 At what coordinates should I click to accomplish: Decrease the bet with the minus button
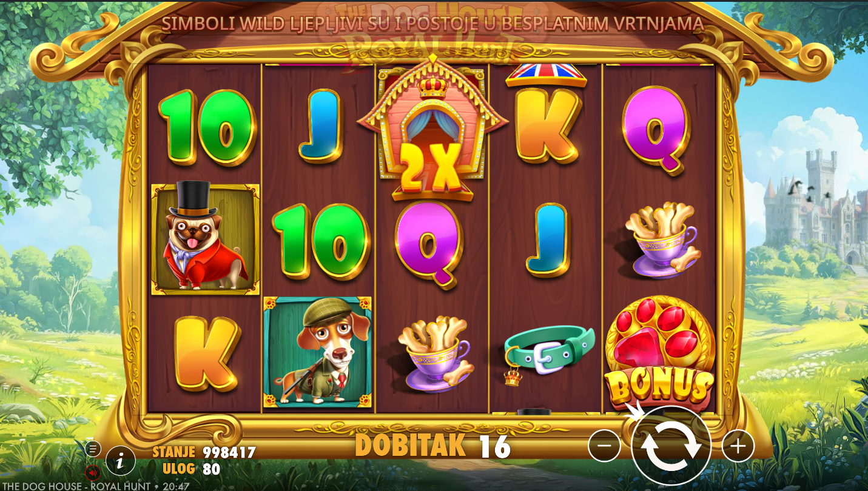coord(604,447)
